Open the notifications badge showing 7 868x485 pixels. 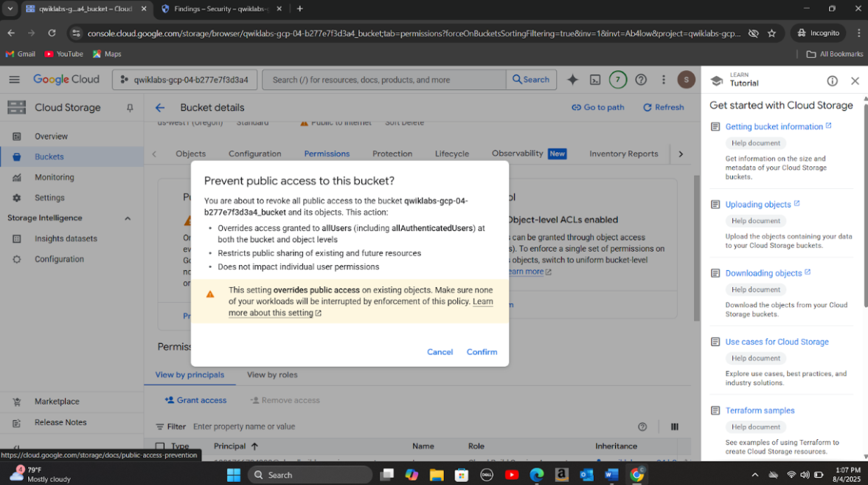[618, 80]
